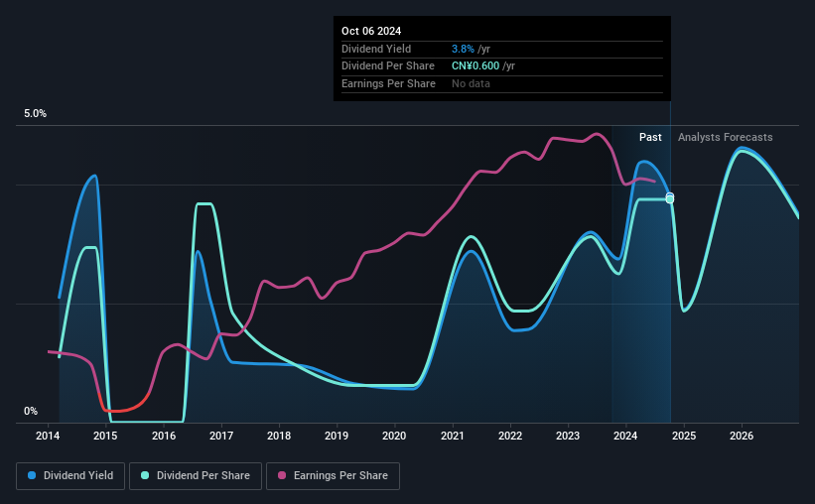Click the 2014 x-axis label

tap(48, 436)
